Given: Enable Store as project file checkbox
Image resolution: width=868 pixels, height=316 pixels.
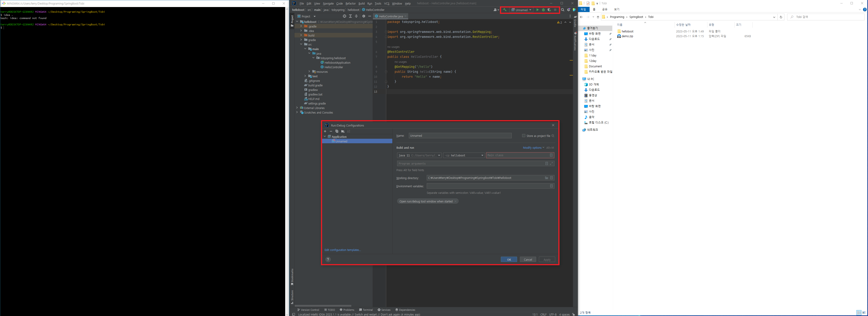Looking at the screenshot, I should click(x=524, y=136).
